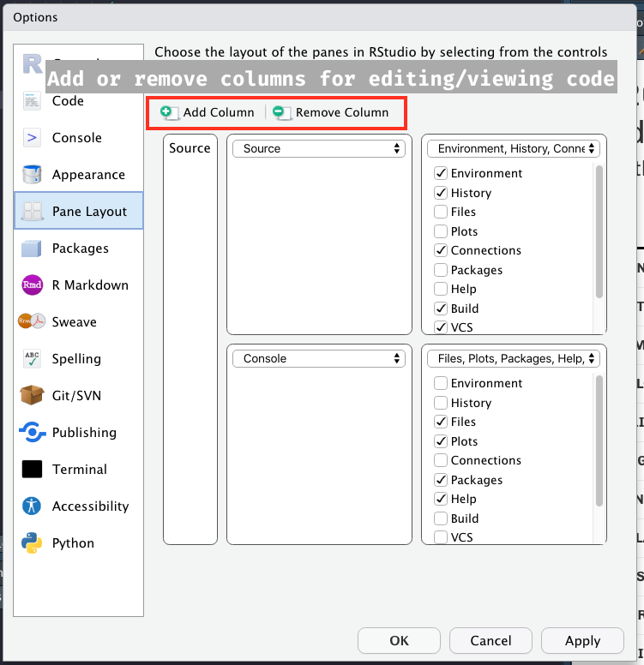
Task: Check Environment in the bottom-right pane
Action: coord(441,383)
